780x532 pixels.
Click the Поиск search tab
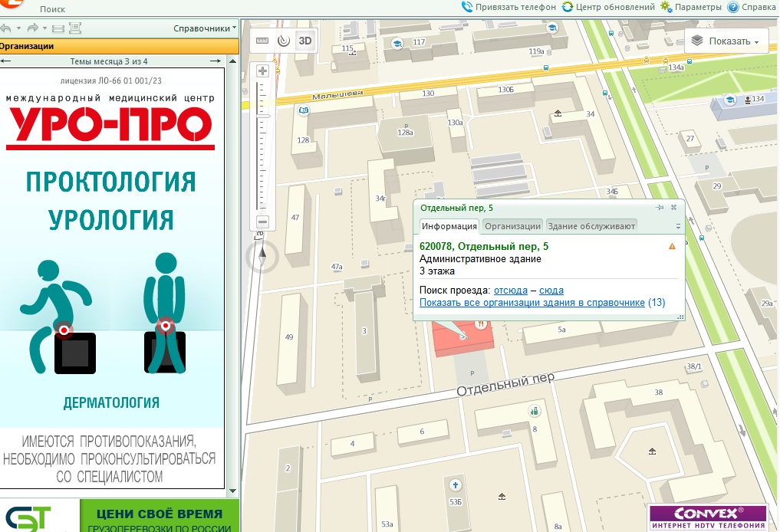click(x=52, y=9)
